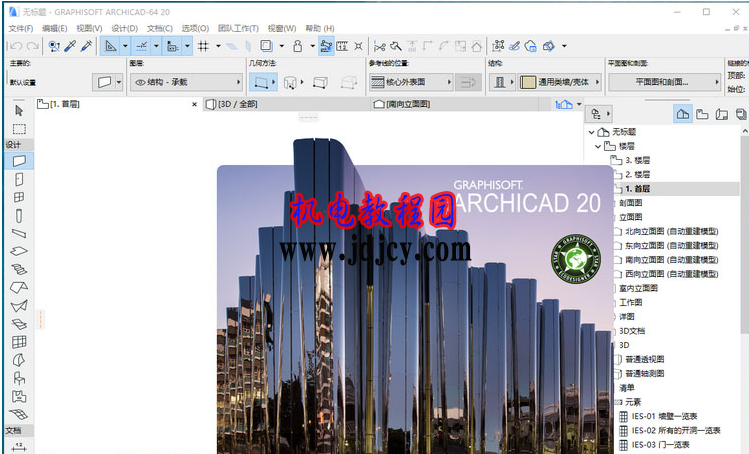Select the Roof tool
This screenshot has height=454, width=749.
click(x=19, y=288)
